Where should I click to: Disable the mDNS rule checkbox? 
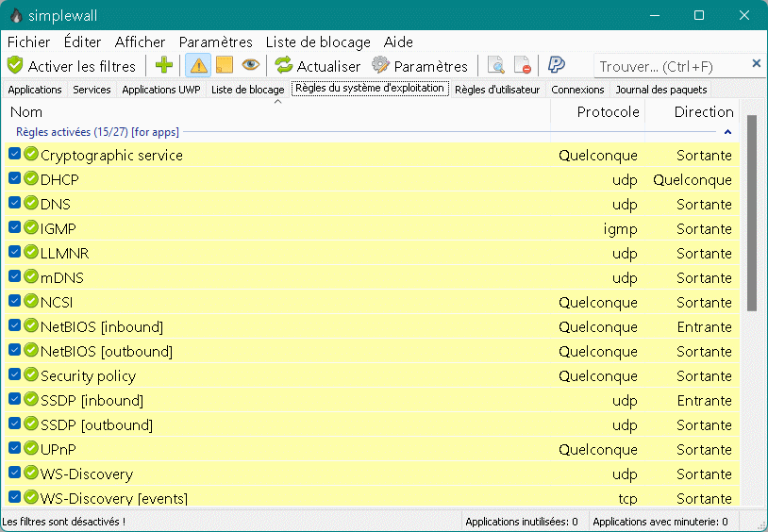[x=15, y=276]
